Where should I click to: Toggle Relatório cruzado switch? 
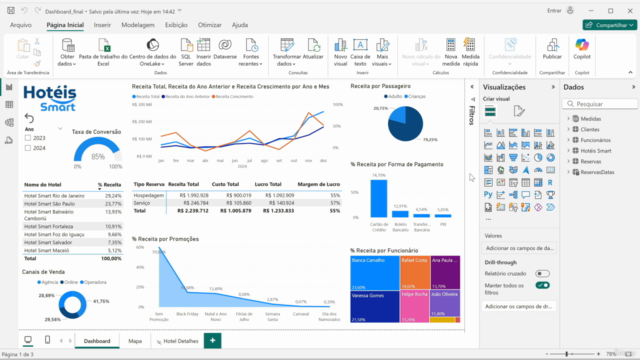(x=542, y=273)
